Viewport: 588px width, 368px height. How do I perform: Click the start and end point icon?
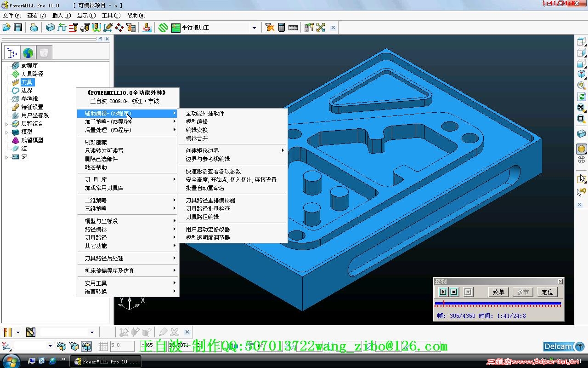(85, 28)
